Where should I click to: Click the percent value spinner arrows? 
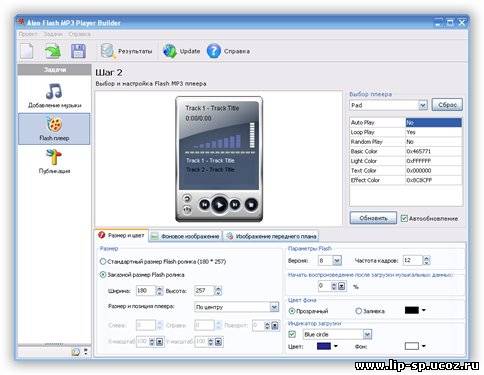coord(334,286)
